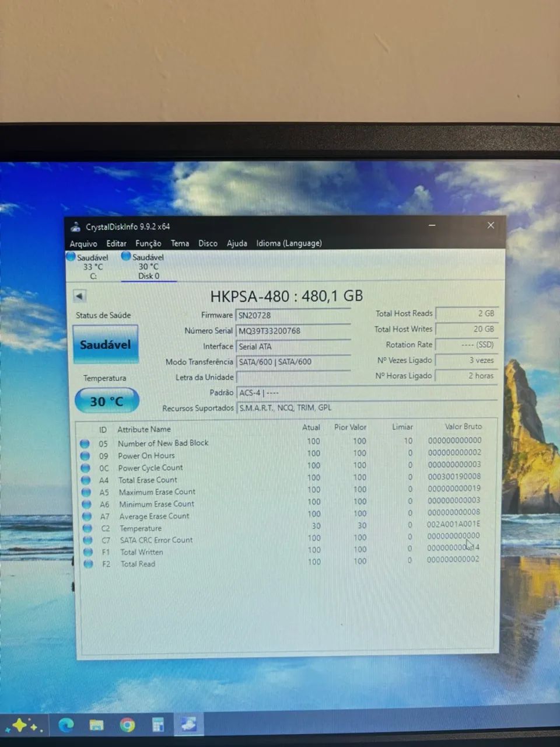Click the status icon for Average Erase Count
Image resolution: width=560 pixels, height=747 pixels.
coord(87,516)
